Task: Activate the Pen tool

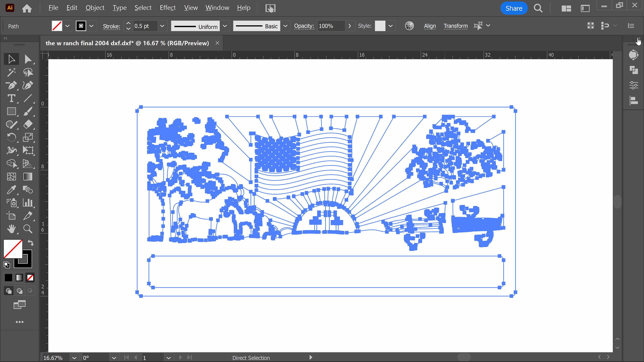Action: tap(11, 85)
